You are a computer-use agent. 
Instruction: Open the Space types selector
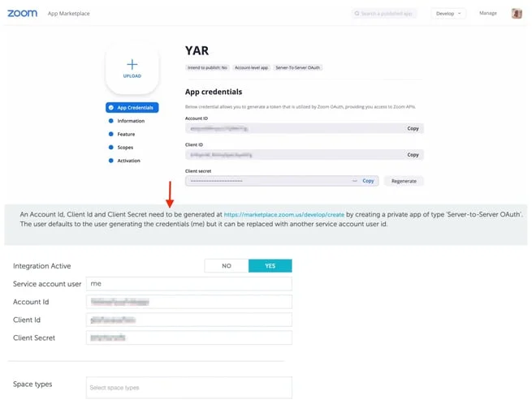click(x=188, y=388)
